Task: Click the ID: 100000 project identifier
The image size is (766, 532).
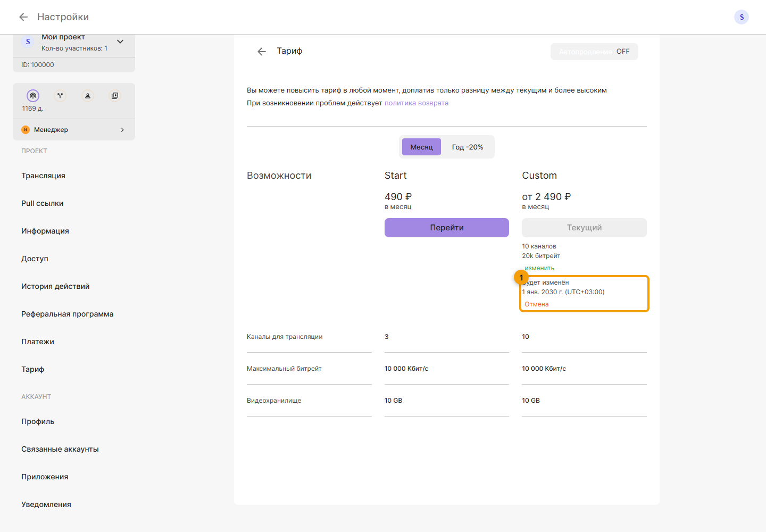Action: [x=38, y=65]
